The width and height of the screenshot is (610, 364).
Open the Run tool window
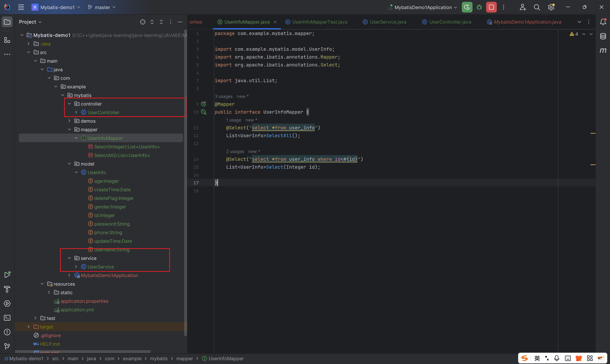tap(7, 275)
